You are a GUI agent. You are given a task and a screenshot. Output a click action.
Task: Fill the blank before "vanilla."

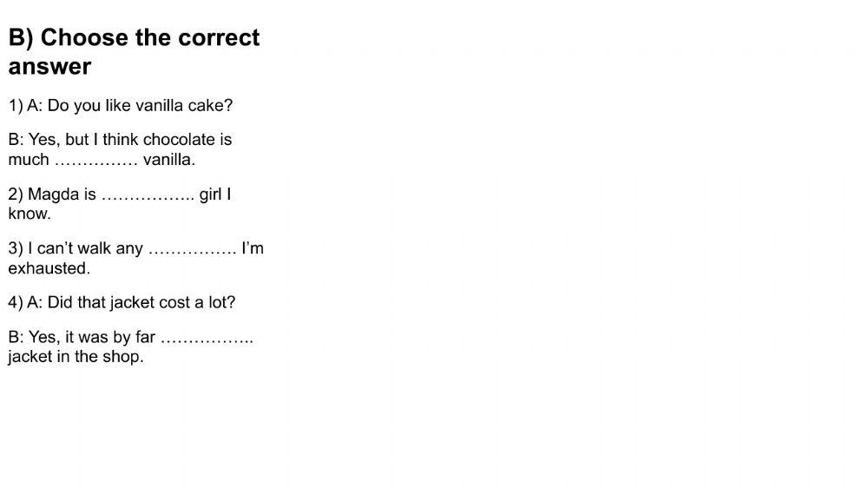[96, 160]
